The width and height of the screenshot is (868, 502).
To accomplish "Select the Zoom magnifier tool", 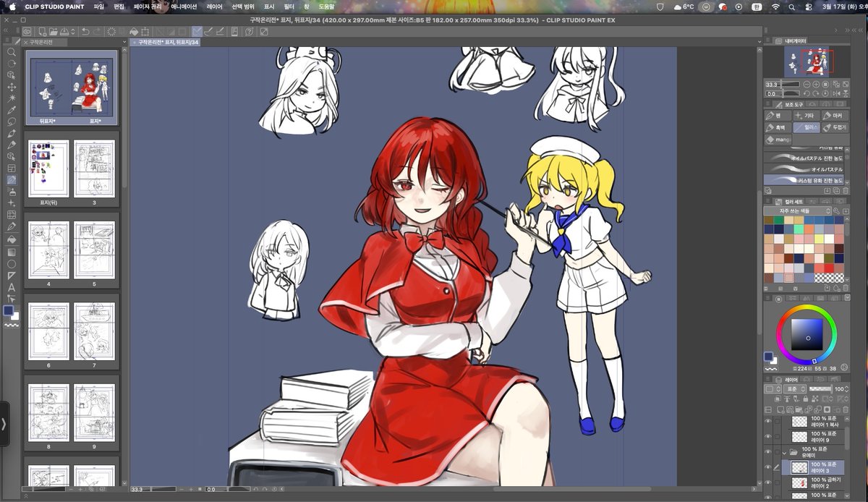I will pyautogui.click(x=12, y=52).
